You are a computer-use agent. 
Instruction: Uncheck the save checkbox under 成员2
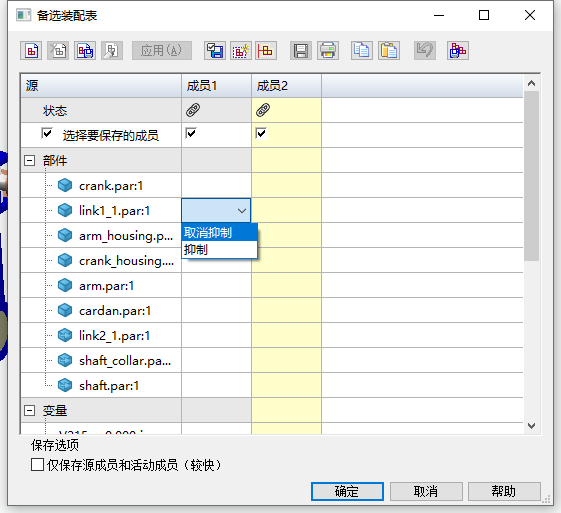pyautogui.click(x=261, y=133)
